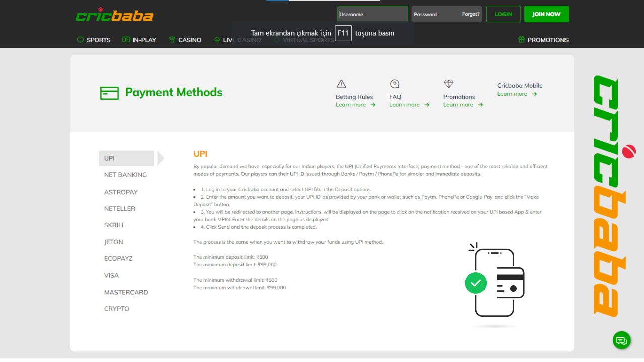The height and width of the screenshot is (362, 644).
Task: Select the Jeton payment tab
Action: pyautogui.click(x=113, y=242)
